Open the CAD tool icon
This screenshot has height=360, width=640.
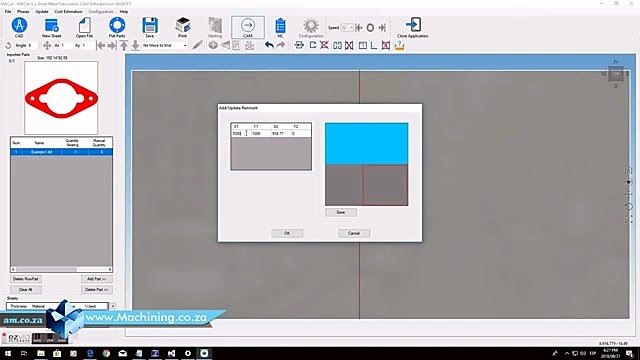[19, 25]
